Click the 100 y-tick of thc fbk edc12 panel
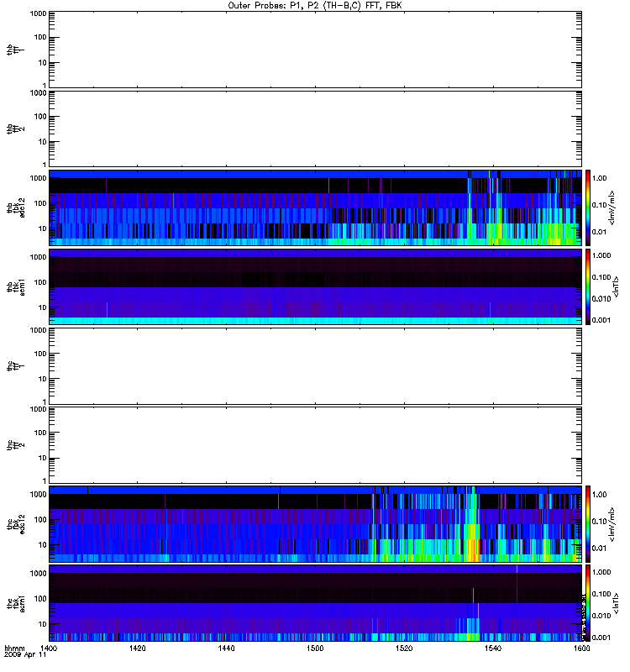Image resolution: width=630 pixels, height=672 pixels. pyautogui.click(x=40, y=520)
